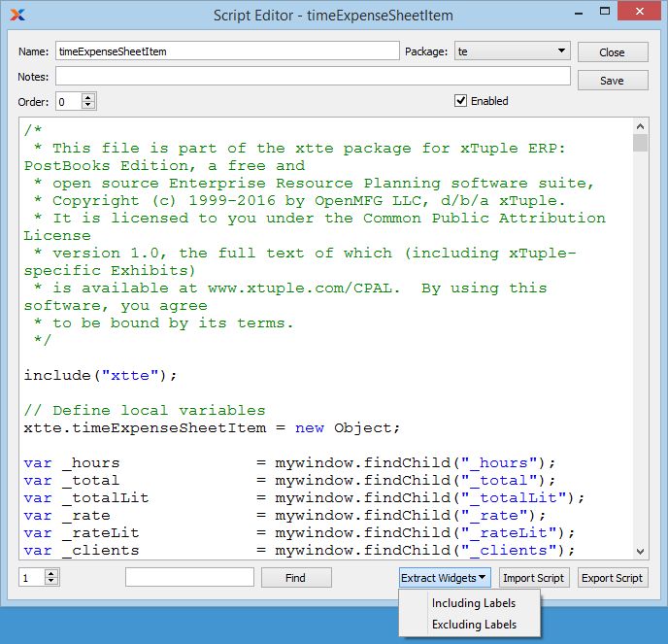Choose Excluding Labels menu option
Viewport: 668px width, 644px height.
point(474,625)
